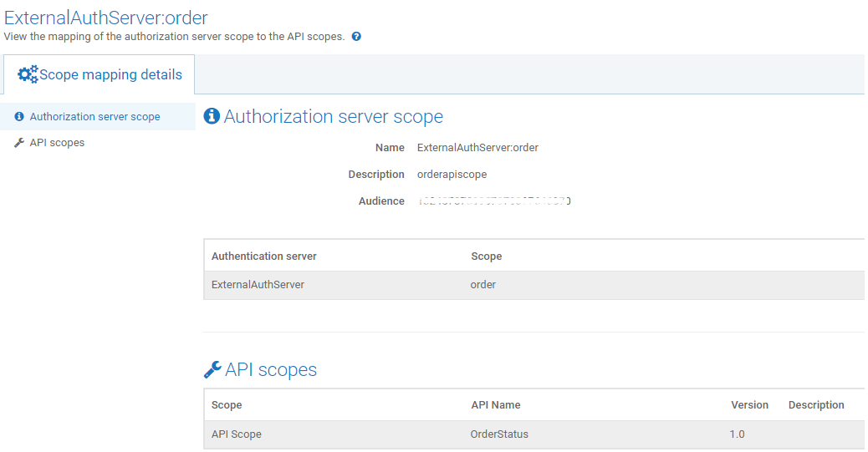Click the API scopes section heading
Image resolution: width=868 pixels, height=452 pixels.
coord(271,369)
